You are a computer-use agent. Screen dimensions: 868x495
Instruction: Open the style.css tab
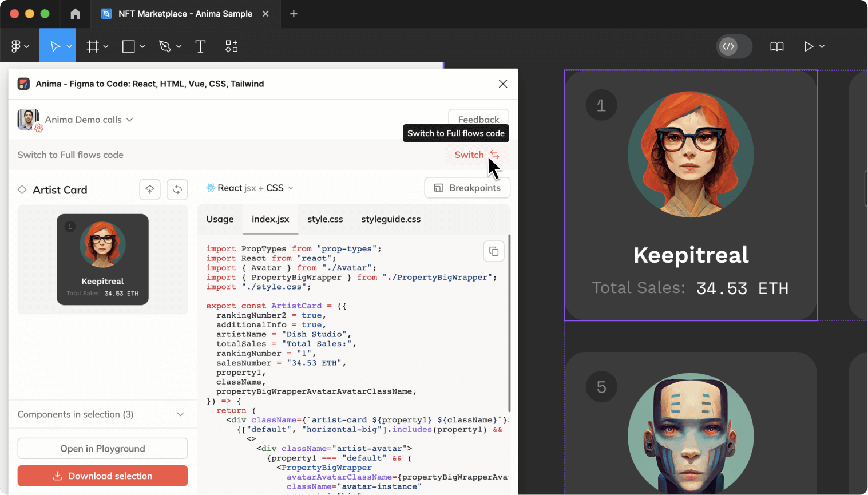coord(325,219)
